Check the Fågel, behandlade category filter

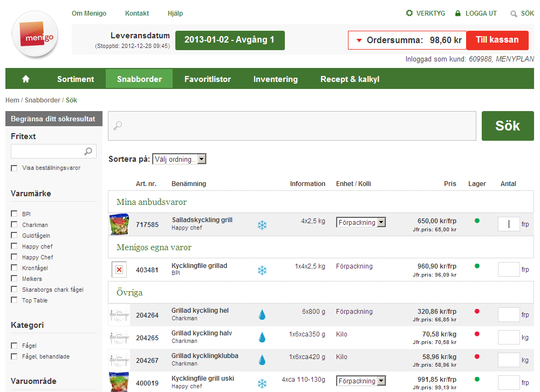click(14, 356)
